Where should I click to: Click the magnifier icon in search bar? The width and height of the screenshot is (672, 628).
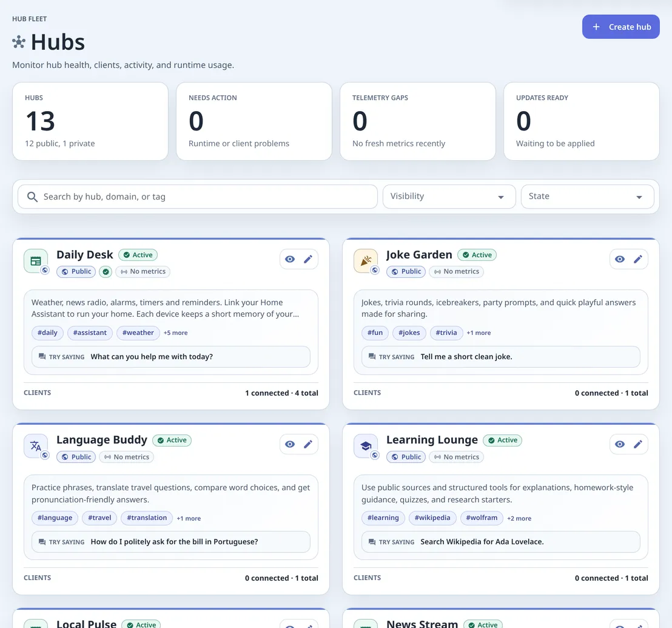tap(32, 197)
